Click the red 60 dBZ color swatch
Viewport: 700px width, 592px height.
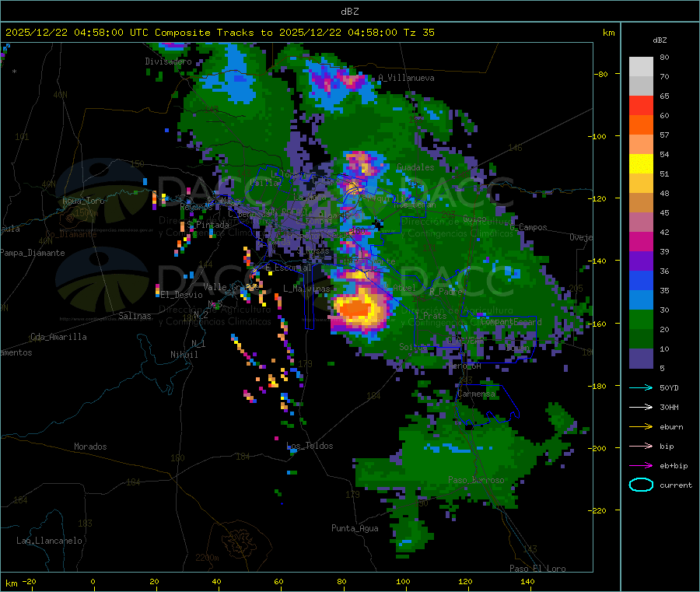641,105
